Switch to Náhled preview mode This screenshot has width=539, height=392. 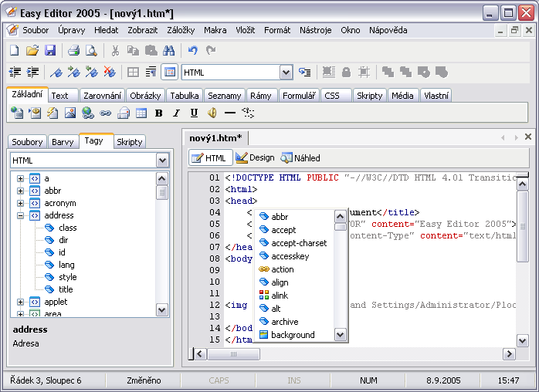(300, 157)
